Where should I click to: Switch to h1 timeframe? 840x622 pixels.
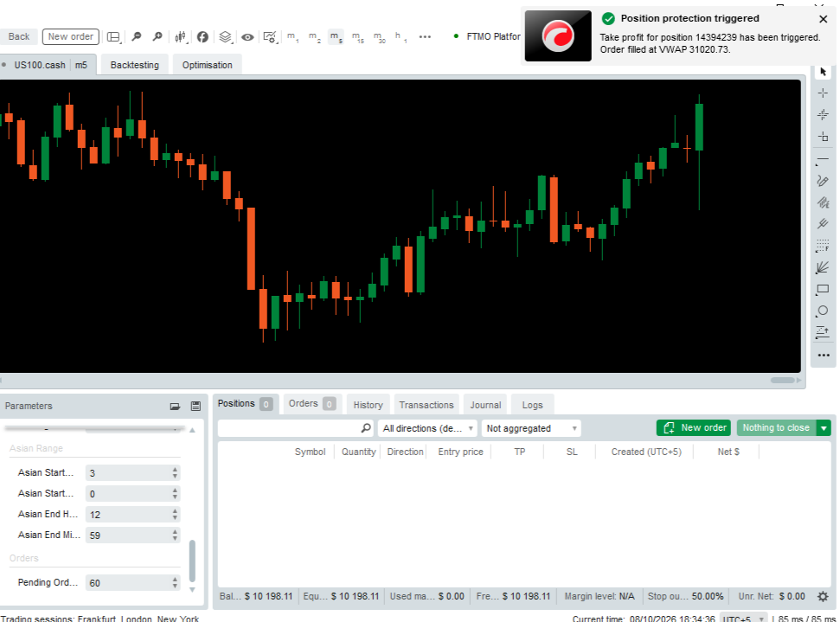(x=401, y=37)
